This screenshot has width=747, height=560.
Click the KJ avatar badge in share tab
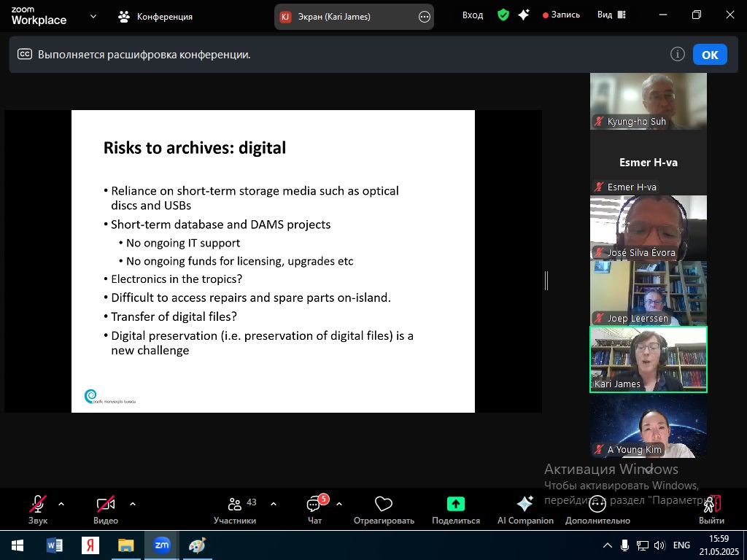[285, 17]
